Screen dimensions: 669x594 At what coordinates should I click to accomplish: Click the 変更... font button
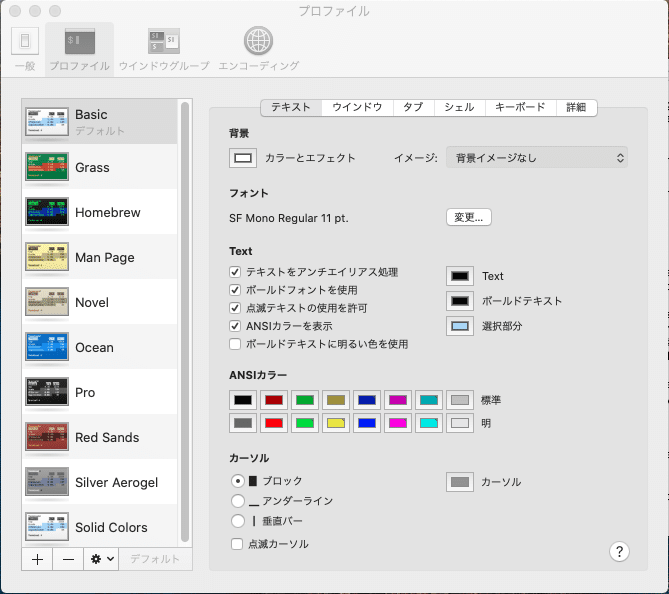click(x=468, y=217)
